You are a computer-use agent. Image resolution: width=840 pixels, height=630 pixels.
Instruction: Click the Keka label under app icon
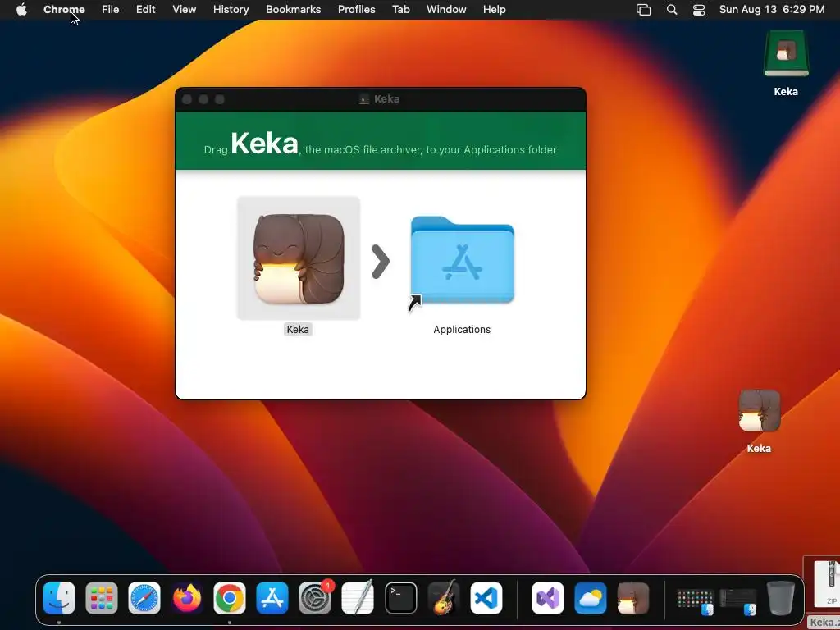[x=298, y=330]
